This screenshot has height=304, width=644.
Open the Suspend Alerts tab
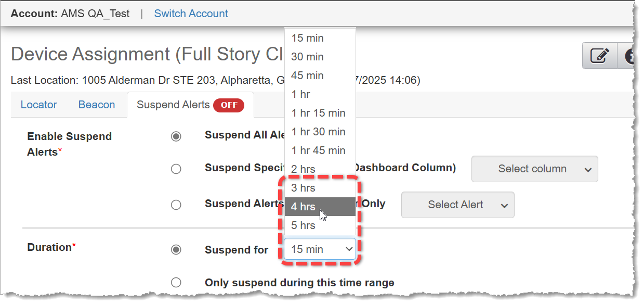pos(173,105)
